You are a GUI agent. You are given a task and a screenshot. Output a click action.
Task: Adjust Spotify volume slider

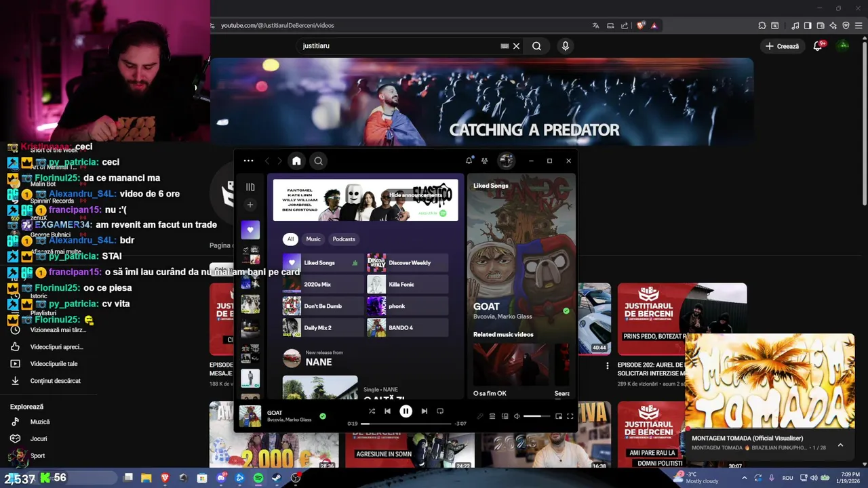[536, 416]
